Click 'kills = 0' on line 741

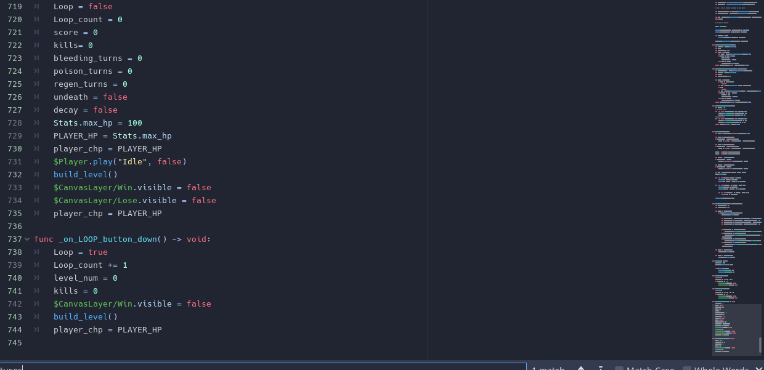pos(76,291)
